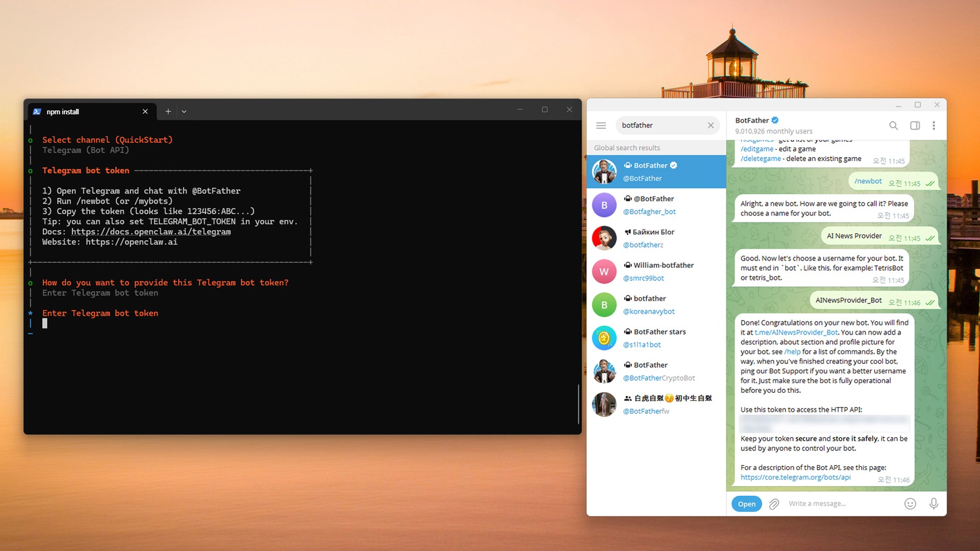Open @Botfagher_bot search result

coord(656,205)
